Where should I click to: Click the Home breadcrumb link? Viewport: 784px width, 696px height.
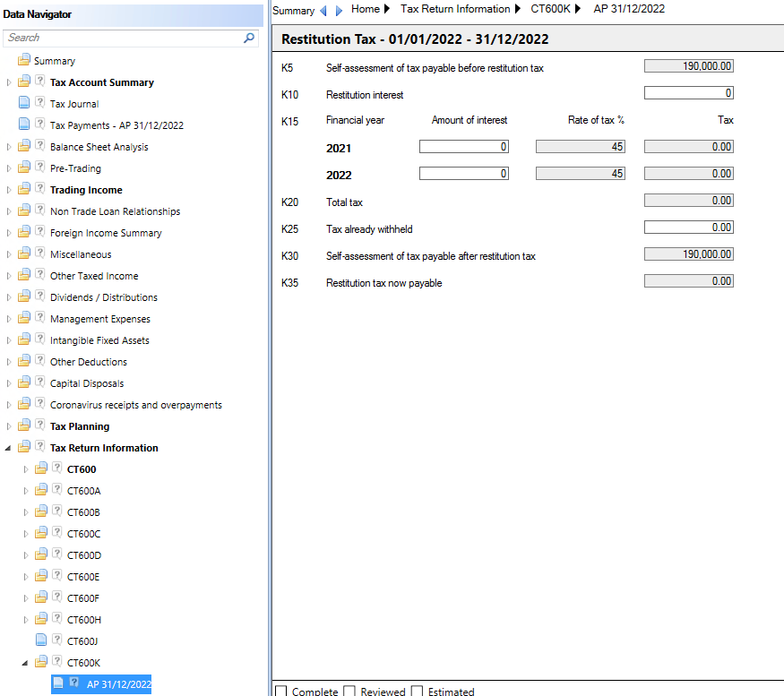tap(366, 9)
